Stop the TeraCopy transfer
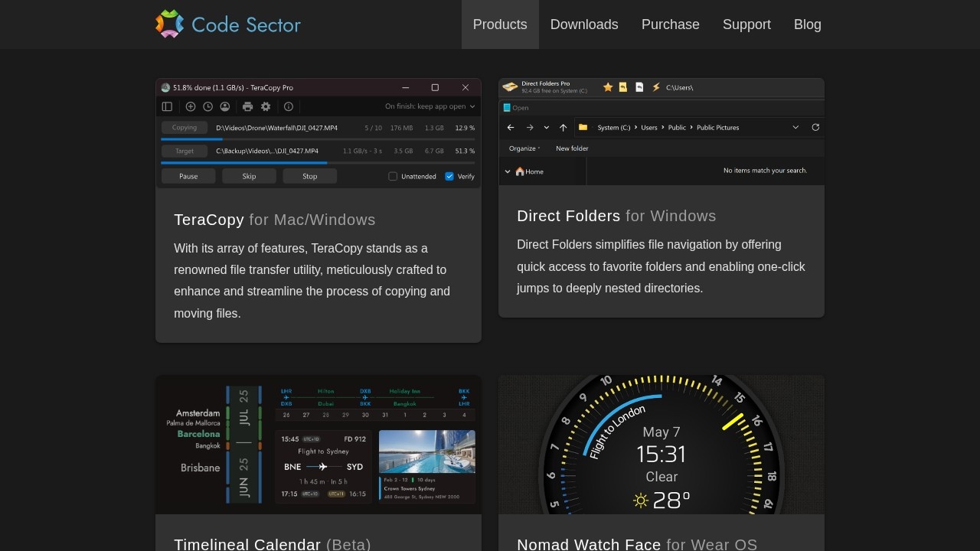 [x=309, y=176]
